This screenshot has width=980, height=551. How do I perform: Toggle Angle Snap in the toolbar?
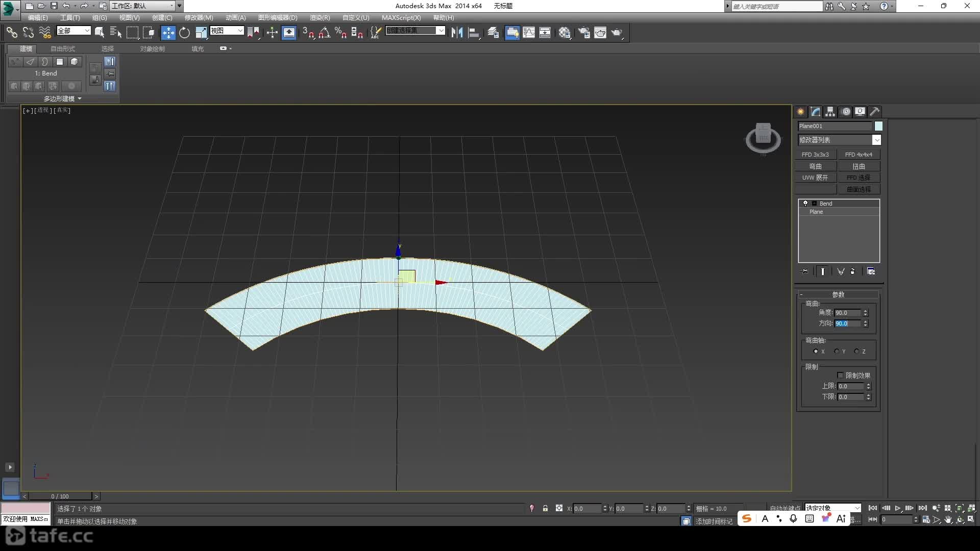(324, 33)
